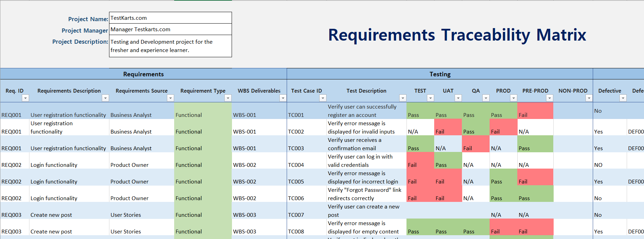Image resolution: width=644 pixels, height=239 pixels.
Task: Select the PROD Fail cell for TC008
Action: click(x=503, y=227)
